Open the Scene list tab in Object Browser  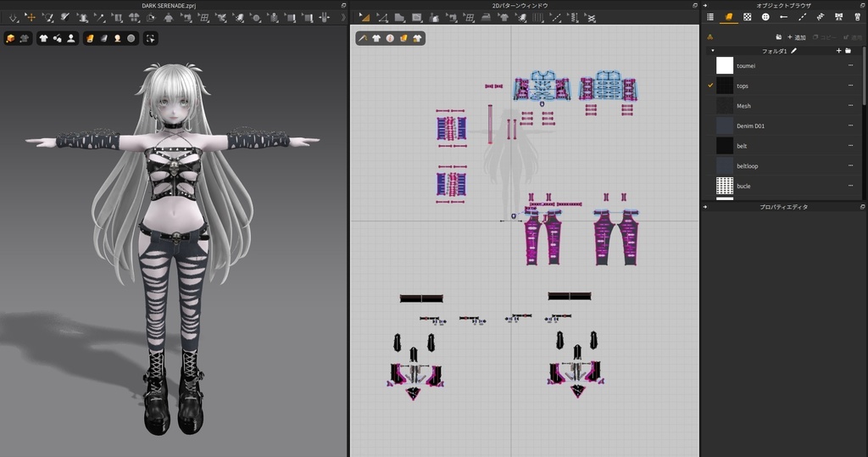click(710, 17)
